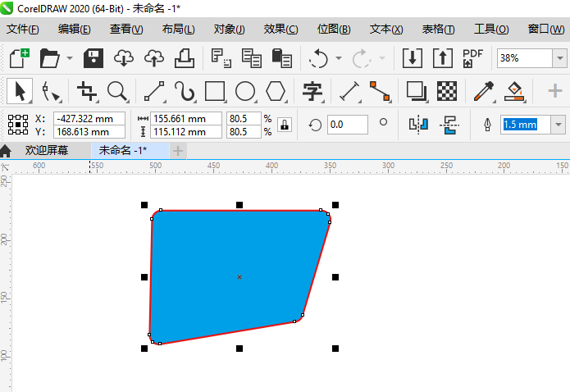Click the new document plus tab button
Viewport: 570px width, 392px height.
tap(177, 151)
